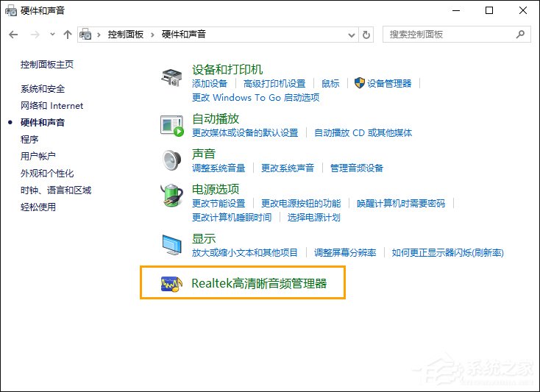Click the back navigation arrow

coord(13,35)
